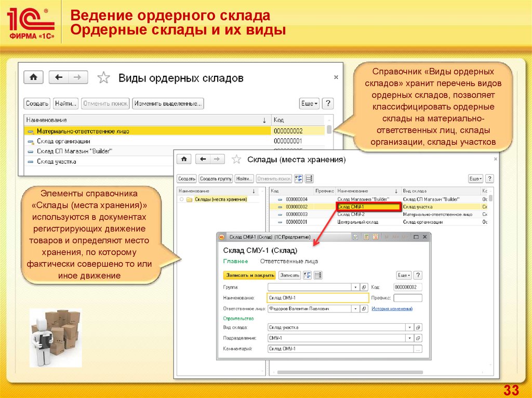Open the Еще menu in Виды ордерных складов
This screenshot has width=532, height=398.
tap(309, 103)
